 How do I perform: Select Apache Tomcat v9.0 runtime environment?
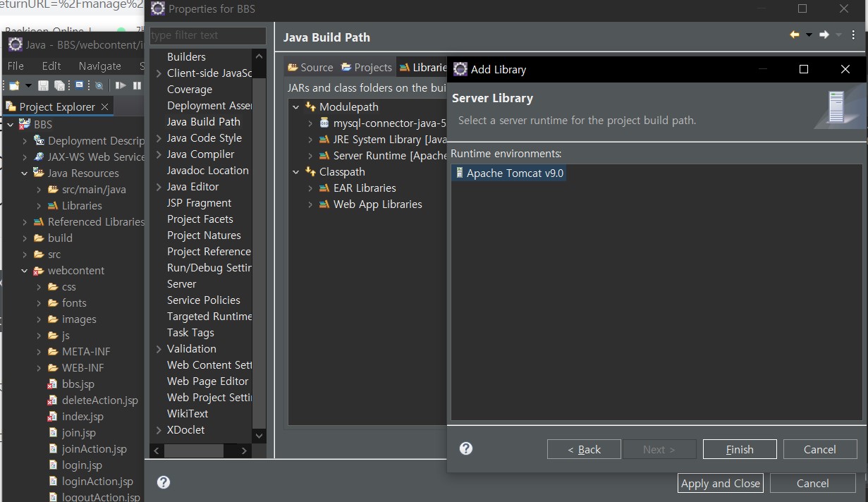[509, 173]
